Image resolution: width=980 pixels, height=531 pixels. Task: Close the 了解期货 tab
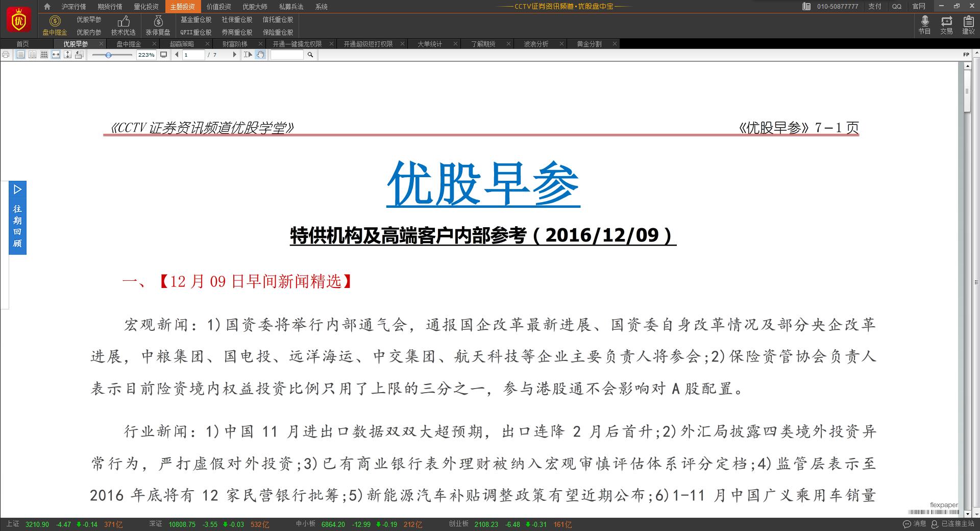click(x=508, y=44)
